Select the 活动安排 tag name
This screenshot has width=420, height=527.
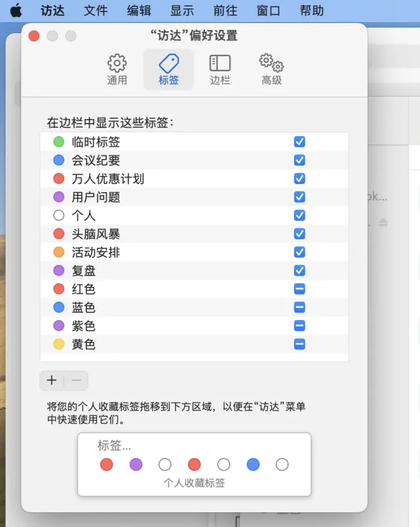(95, 253)
